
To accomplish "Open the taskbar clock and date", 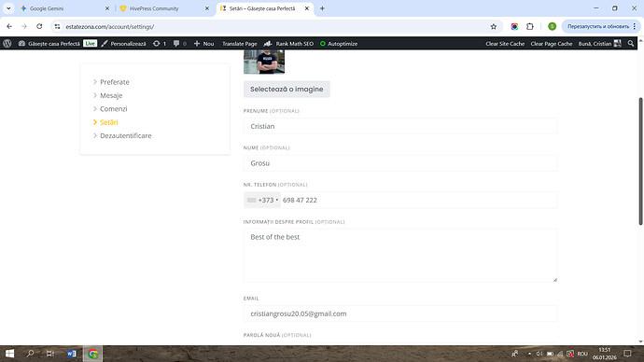I will point(604,354).
